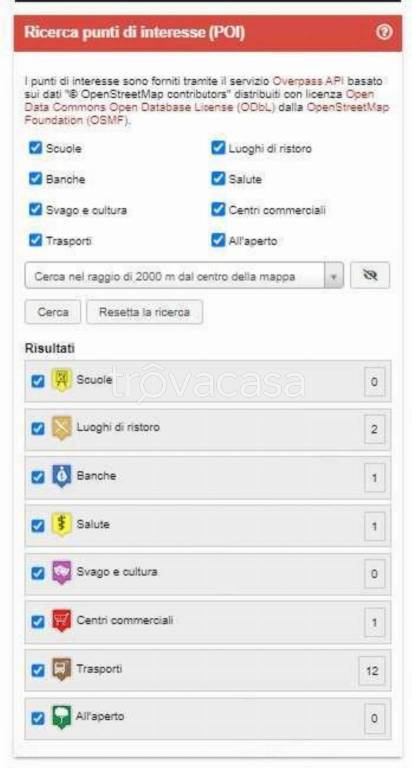
Task: Click the Trasporti bus marker icon
Action: point(62,670)
